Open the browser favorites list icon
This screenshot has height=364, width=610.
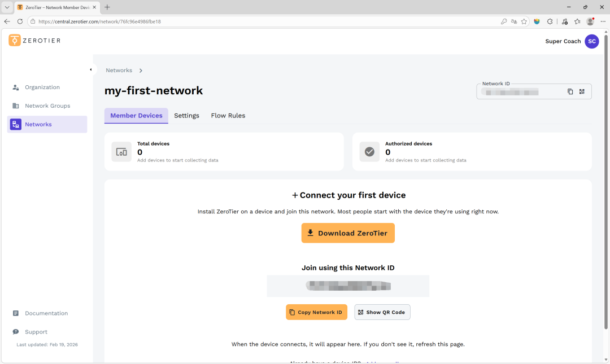pyautogui.click(x=577, y=21)
